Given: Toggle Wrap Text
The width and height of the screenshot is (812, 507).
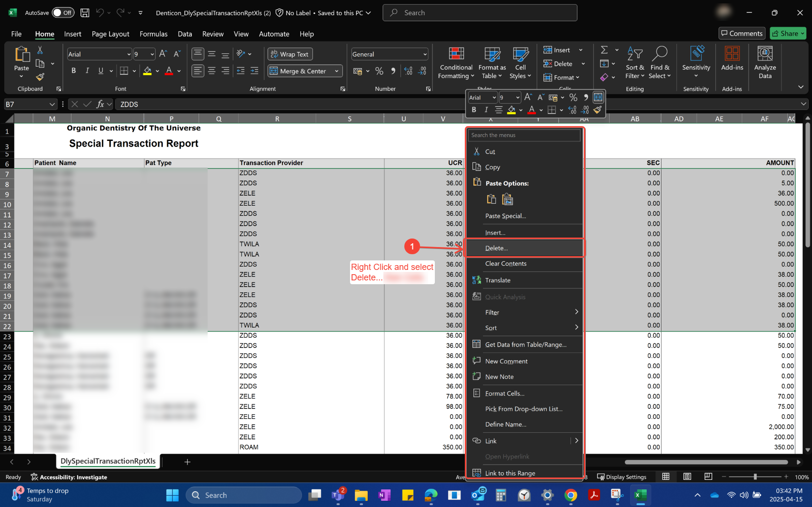Looking at the screenshot, I should pos(290,54).
